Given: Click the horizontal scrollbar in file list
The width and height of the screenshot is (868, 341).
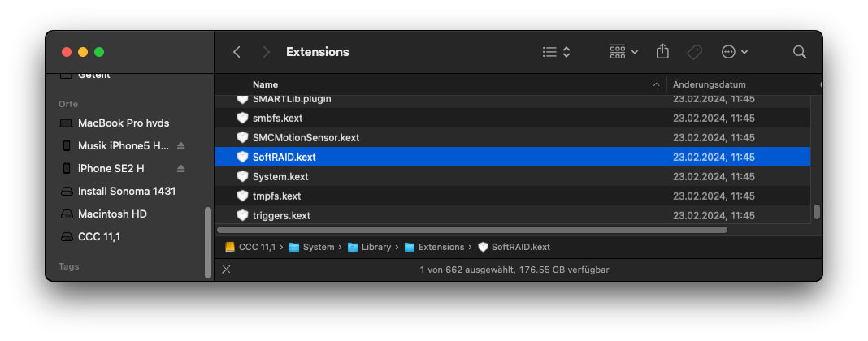Looking at the screenshot, I should point(471,230).
